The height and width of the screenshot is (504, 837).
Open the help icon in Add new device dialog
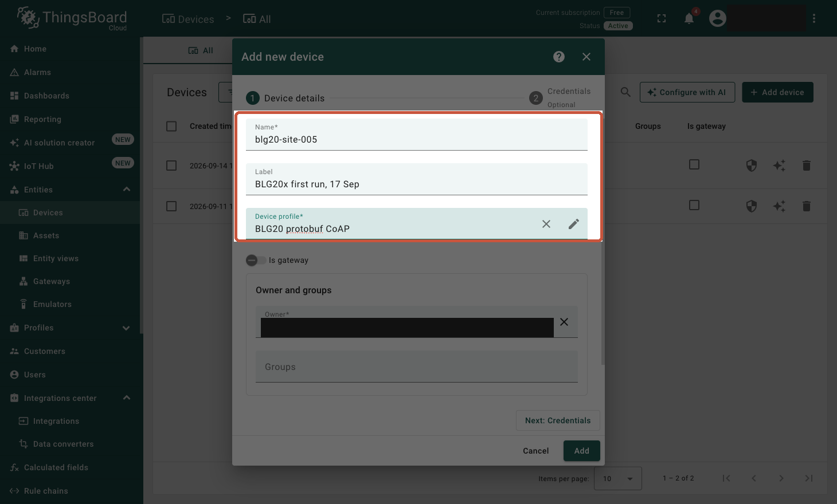pos(559,57)
